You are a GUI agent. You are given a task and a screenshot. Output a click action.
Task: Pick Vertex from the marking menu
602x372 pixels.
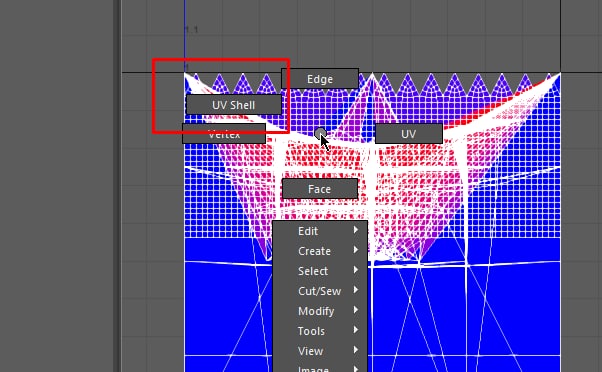224,134
